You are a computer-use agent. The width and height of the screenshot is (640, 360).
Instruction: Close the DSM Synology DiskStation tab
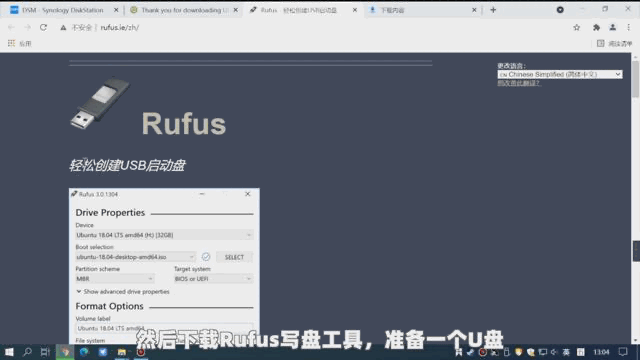116,10
